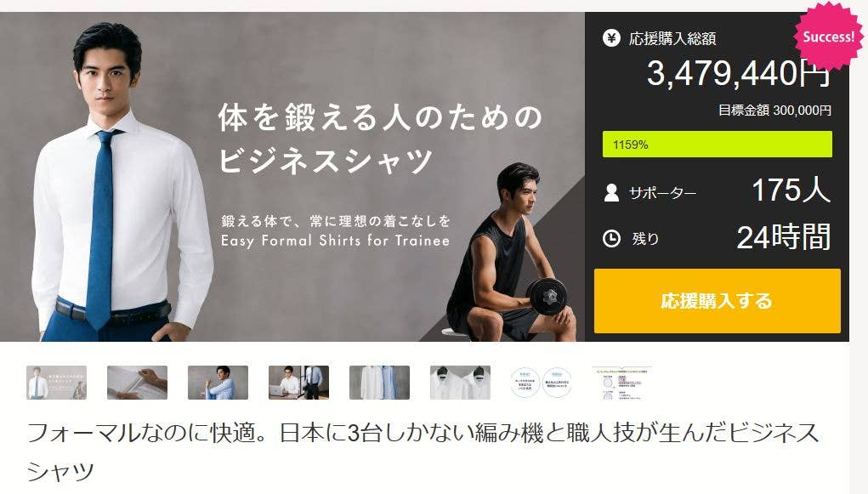
Task: Click the yellow 応援購入する button
Action: [x=717, y=301]
